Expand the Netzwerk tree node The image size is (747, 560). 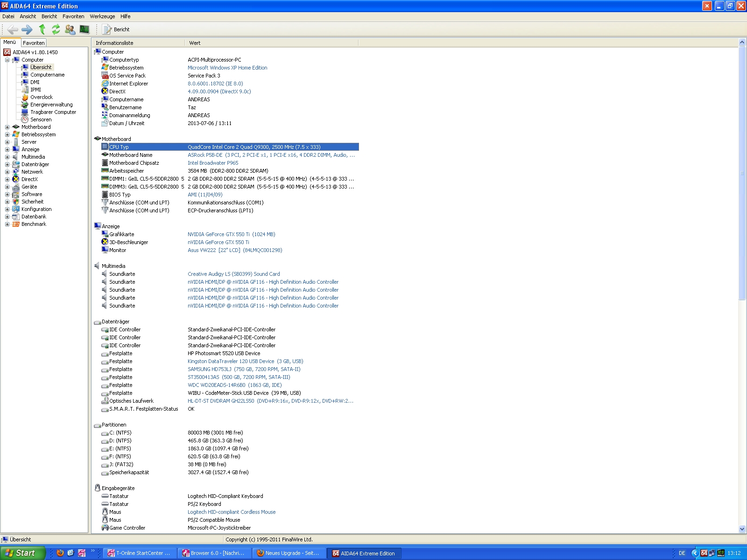pyautogui.click(x=7, y=172)
